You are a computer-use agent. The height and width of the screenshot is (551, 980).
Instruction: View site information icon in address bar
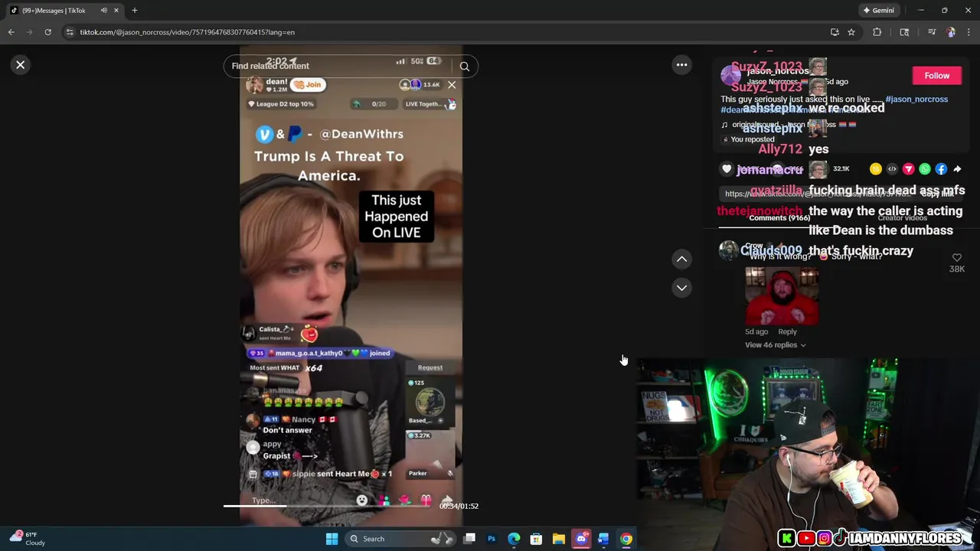coord(70,32)
